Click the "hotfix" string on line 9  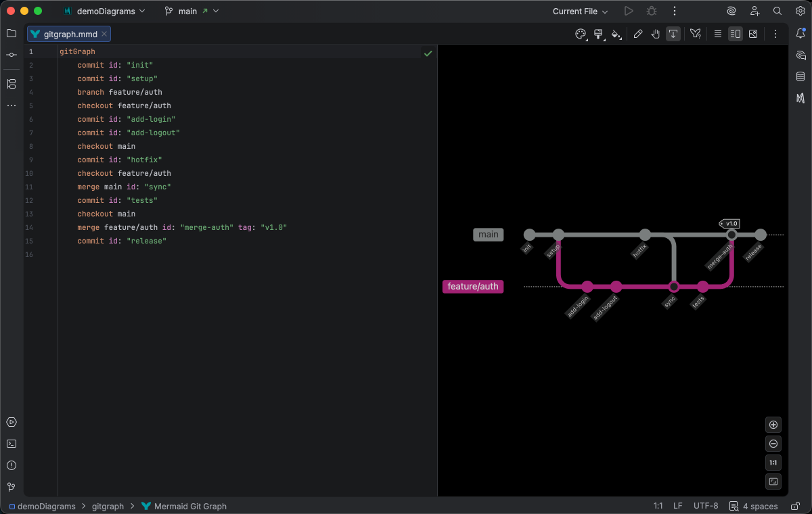tap(144, 160)
